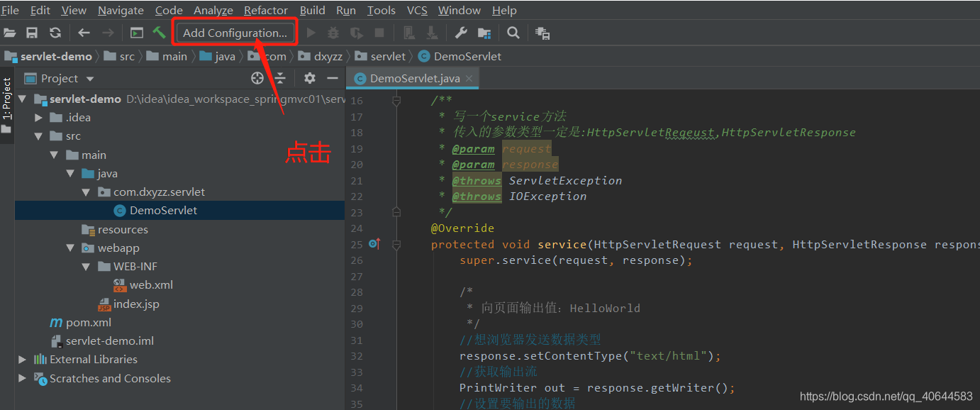Open Project Structure icon in toolbar
980x410 pixels.
click(x=484, y=33)
